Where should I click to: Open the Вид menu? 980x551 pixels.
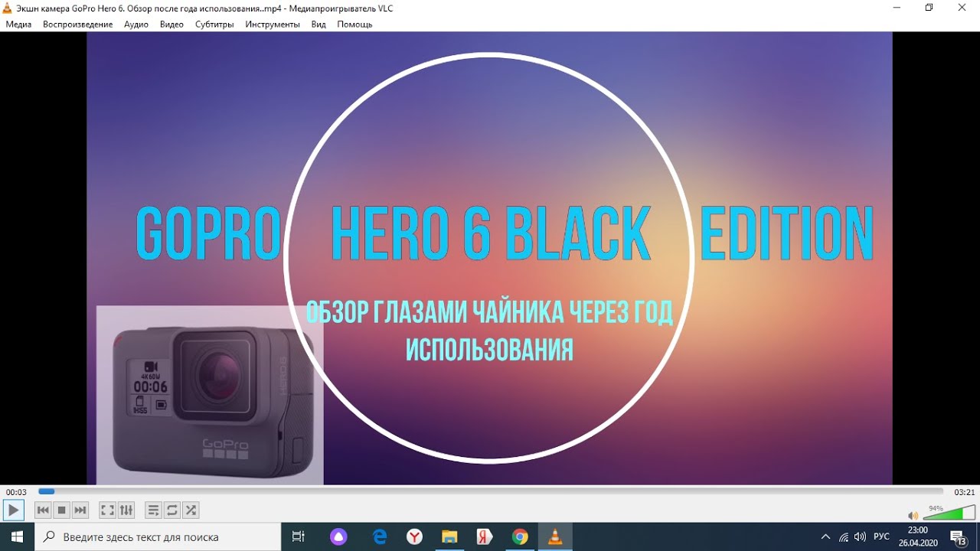tap(318, 24)
